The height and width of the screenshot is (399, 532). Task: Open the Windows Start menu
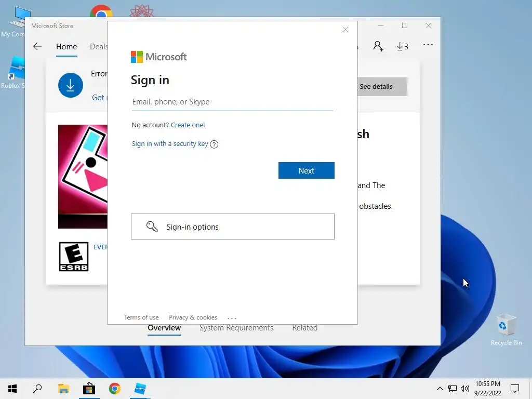[12, 389]
